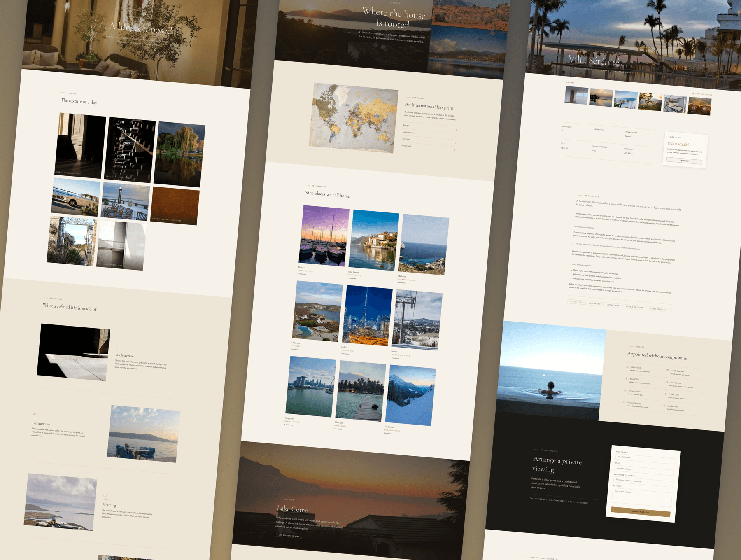
Task: Click the Villa Sérénité page title
Action: point(594,61)
